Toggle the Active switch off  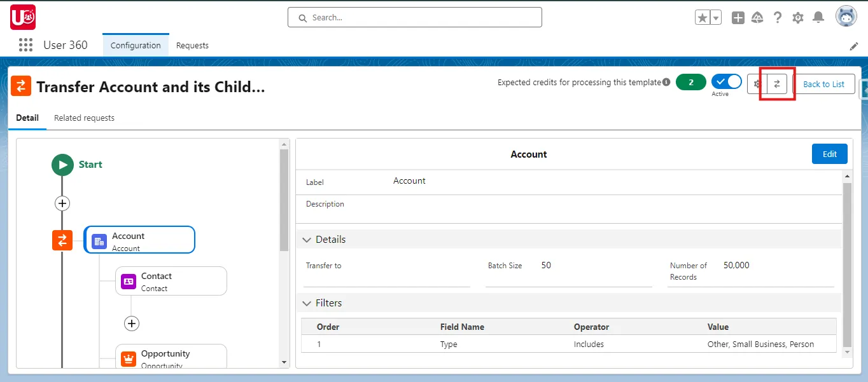click(x=726, y=81)
